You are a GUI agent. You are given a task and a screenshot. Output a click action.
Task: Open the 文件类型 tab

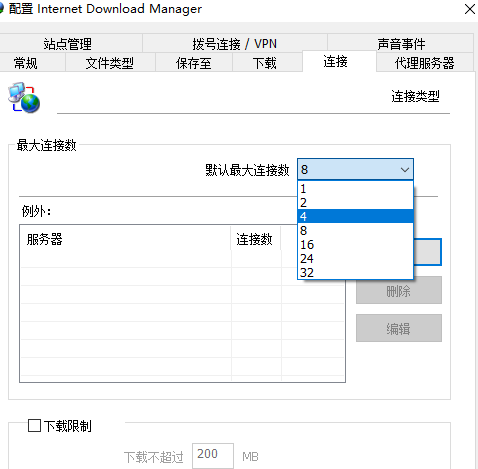[x=110, y=63]
